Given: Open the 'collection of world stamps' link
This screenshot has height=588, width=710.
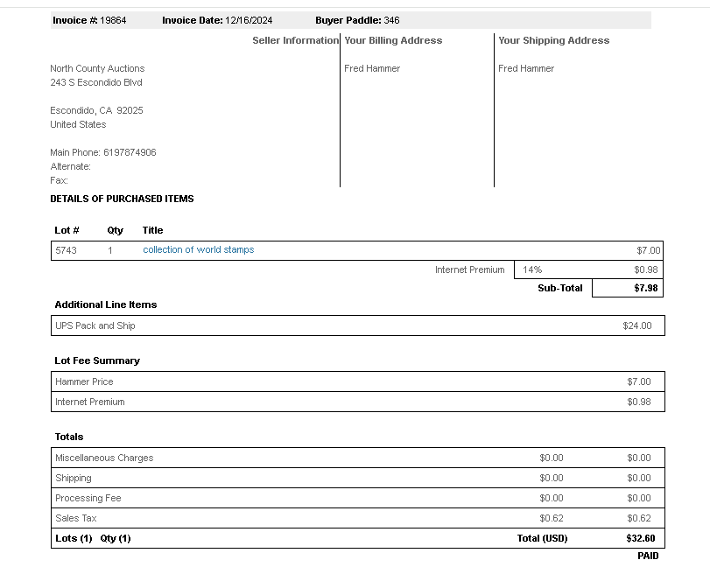Looking at the screenshot, I should coord(198,250).
